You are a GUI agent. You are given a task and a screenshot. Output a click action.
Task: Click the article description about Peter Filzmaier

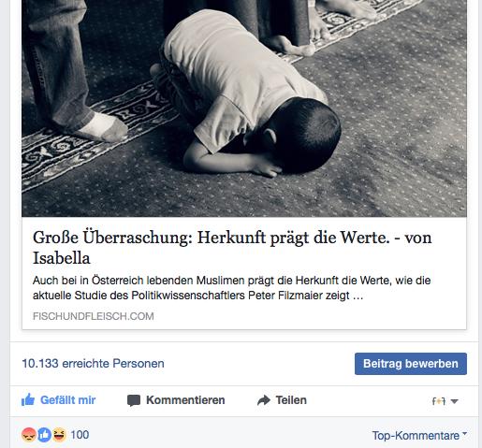231,288
